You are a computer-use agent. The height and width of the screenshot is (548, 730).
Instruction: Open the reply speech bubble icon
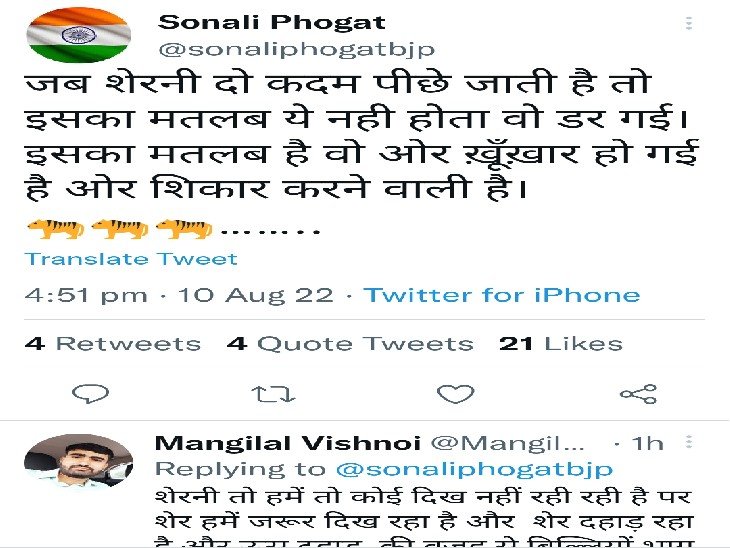pyautogui.click(x=90, y=393)
